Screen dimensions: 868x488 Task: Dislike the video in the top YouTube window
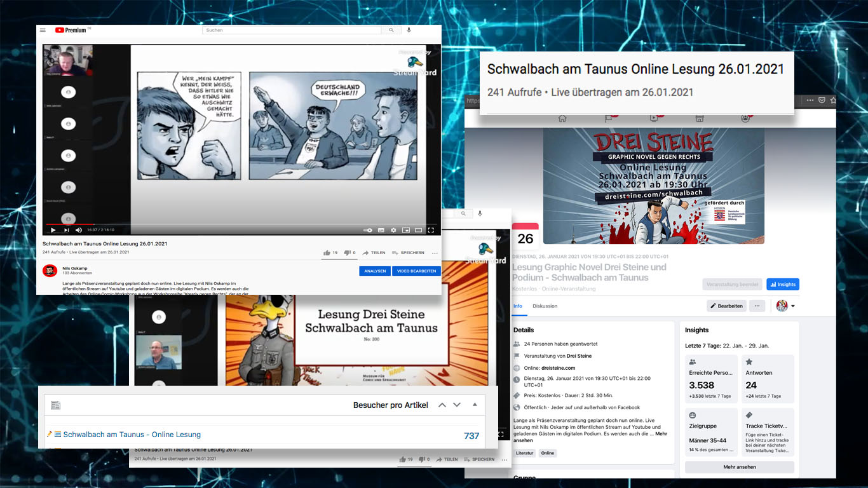coord(349,253)
